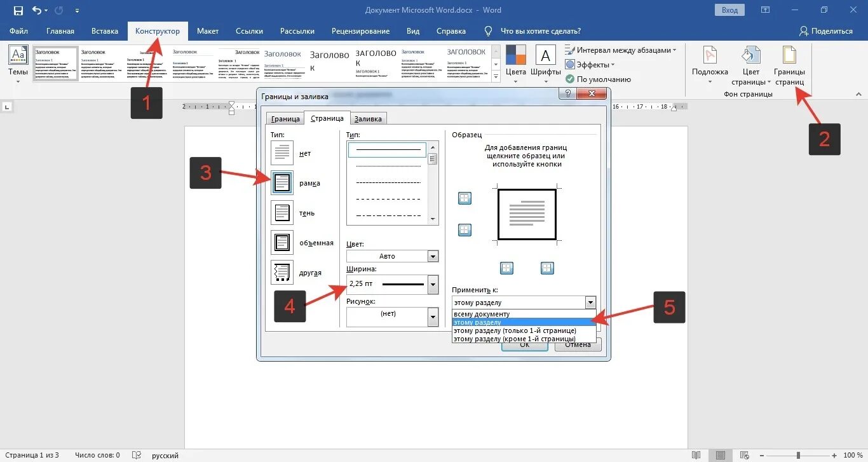This screenshot has width=868, height=462.
Task: Click the ribbon display options icon
Action: click(766, 10)
